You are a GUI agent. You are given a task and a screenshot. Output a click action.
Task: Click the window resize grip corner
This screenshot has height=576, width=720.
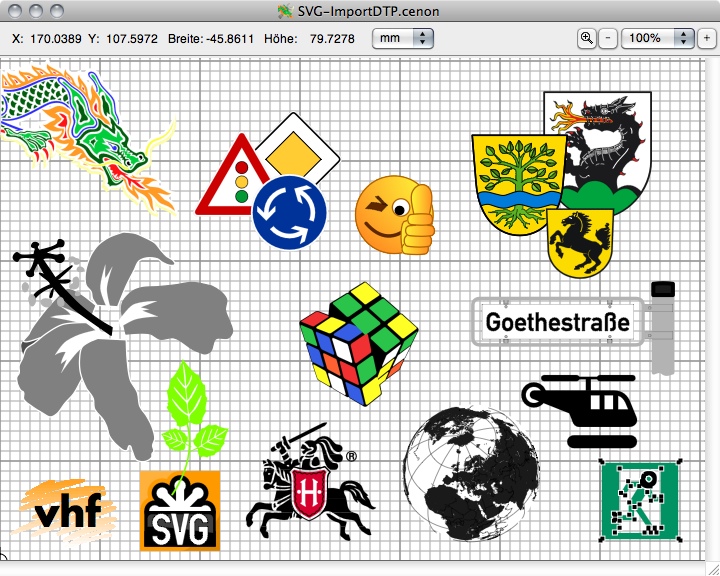point(713,569)
